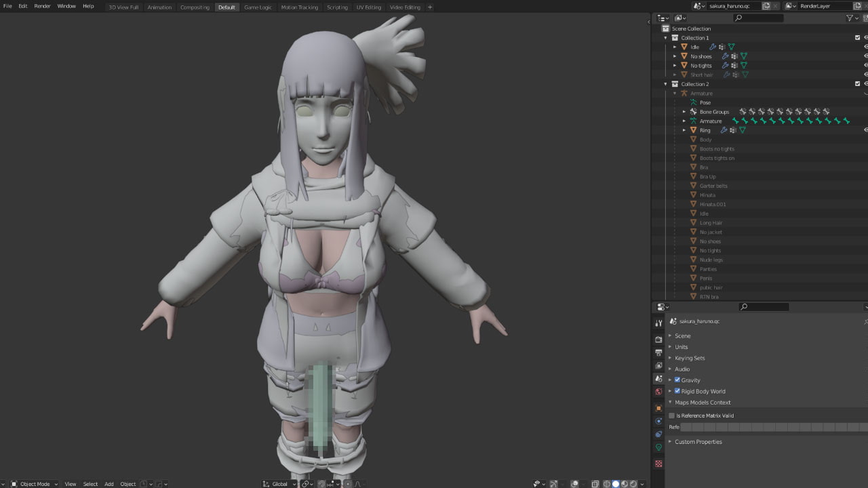Screen dimensions: 868x488
Task: Hide the Idle object with eye icon
Action: (865, 47)
